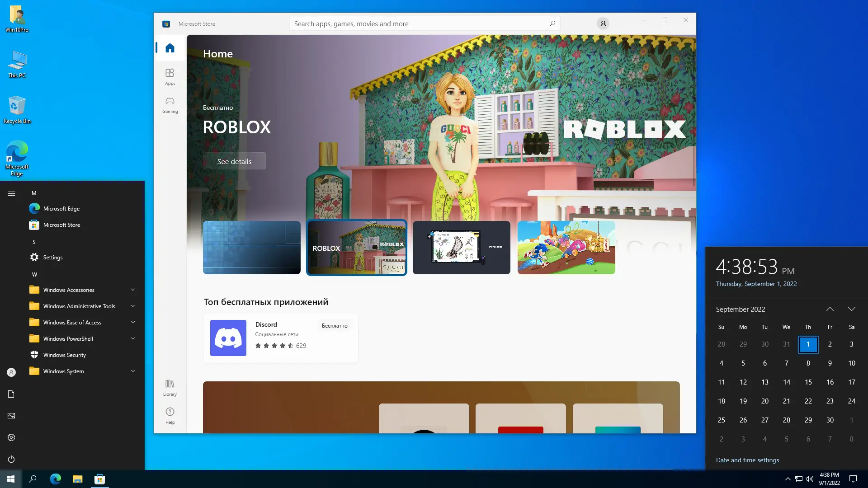Click the See details button for ROBLOX
Image resolution: width=868 pixels, height=488 pixels.
point(234,161)
